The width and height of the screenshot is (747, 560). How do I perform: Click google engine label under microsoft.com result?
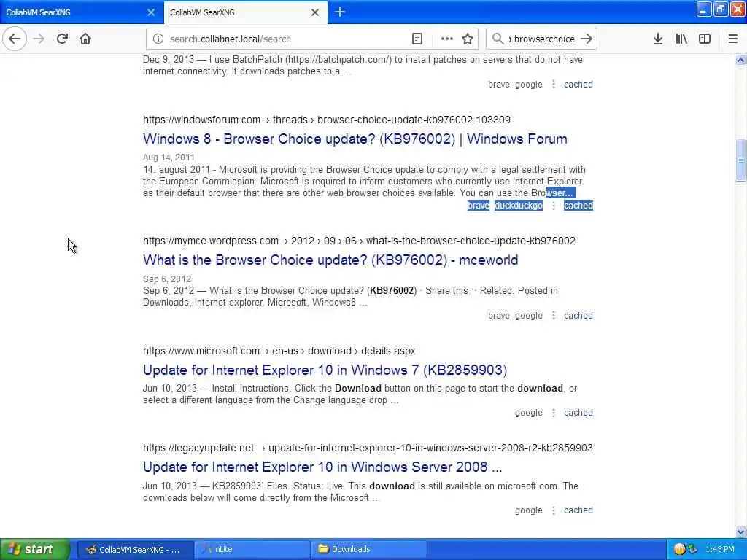tap(529, 413)
